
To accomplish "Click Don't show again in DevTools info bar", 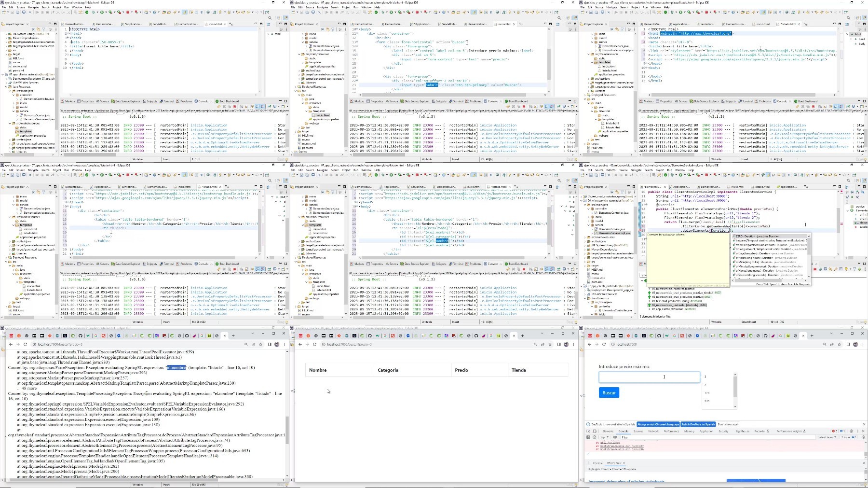I will (x=728, y=424).
